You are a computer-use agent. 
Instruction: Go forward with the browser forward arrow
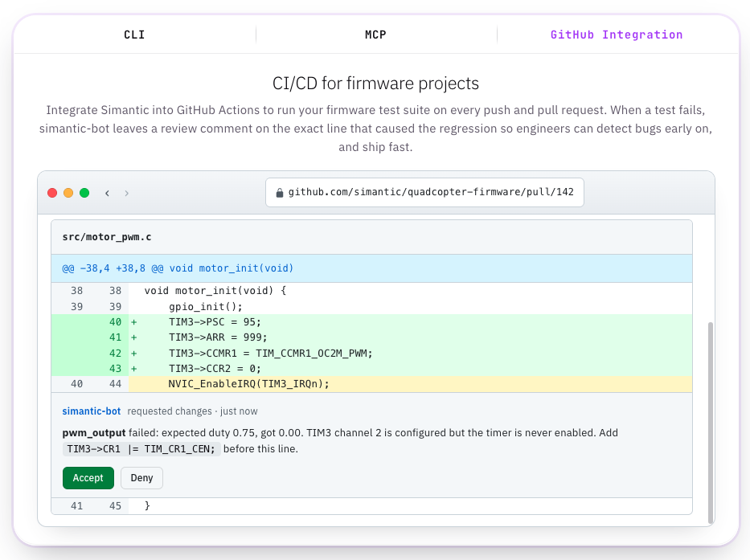(x=126, y=193)
